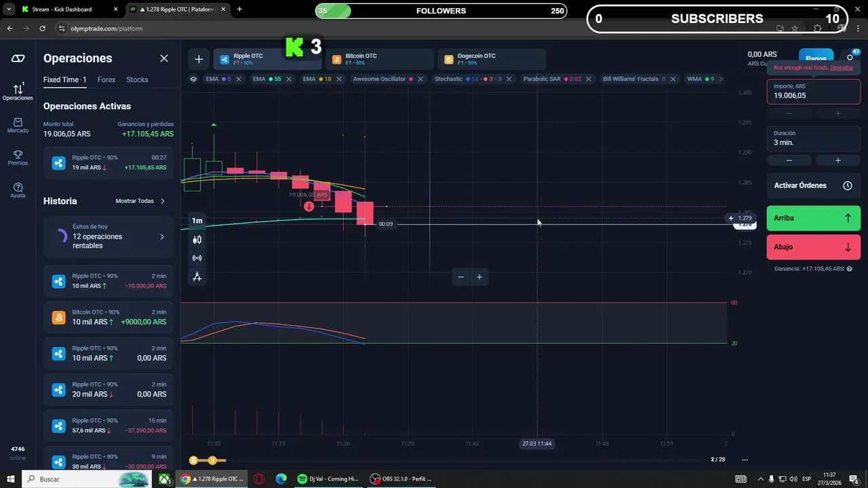Remove the Parabolic SAR indicator

point(589,79)
